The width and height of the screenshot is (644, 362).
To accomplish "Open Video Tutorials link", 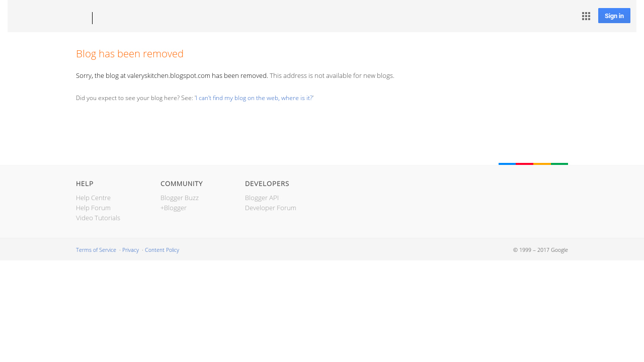I will 98,218.
